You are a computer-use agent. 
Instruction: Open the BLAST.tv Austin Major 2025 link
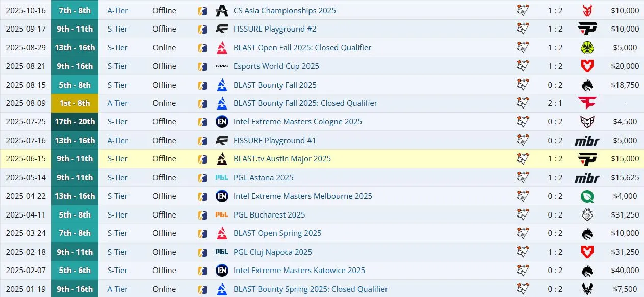[x=282, y=159]
